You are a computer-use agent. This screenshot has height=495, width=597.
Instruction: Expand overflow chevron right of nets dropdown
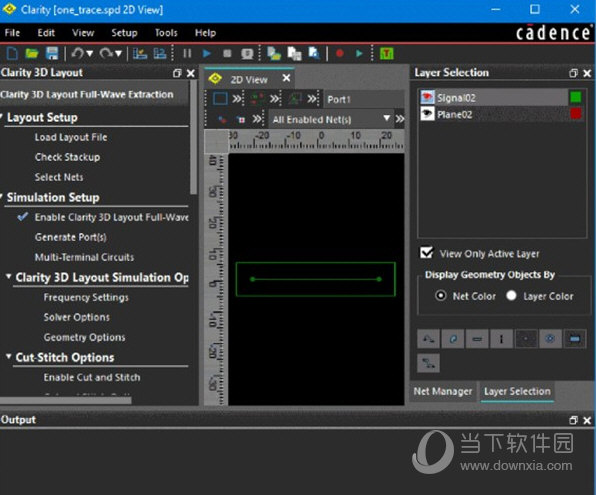(399, 119)
